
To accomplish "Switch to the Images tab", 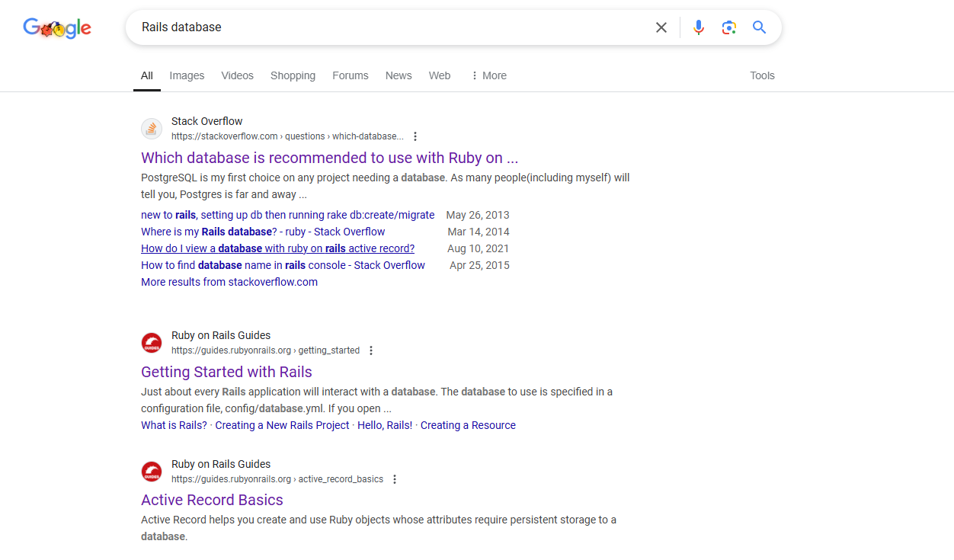I will [x=187, y=75].
